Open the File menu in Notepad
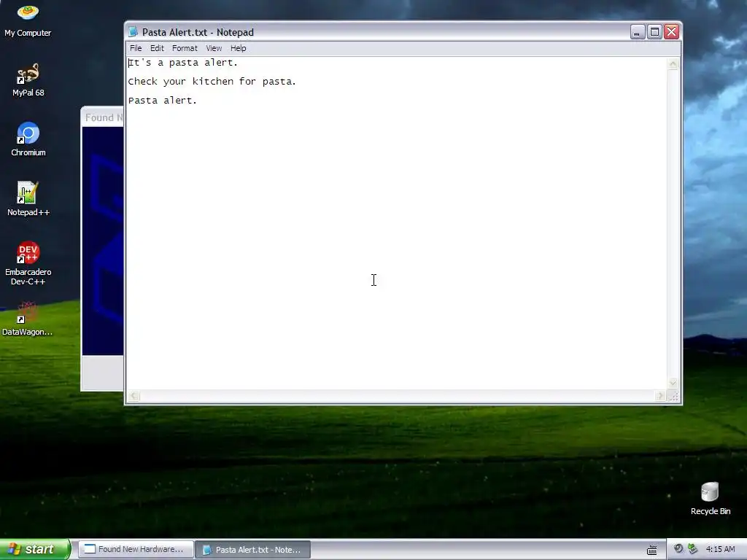The width and height of the screenshot is (747, 560). (x=136, y=48)
